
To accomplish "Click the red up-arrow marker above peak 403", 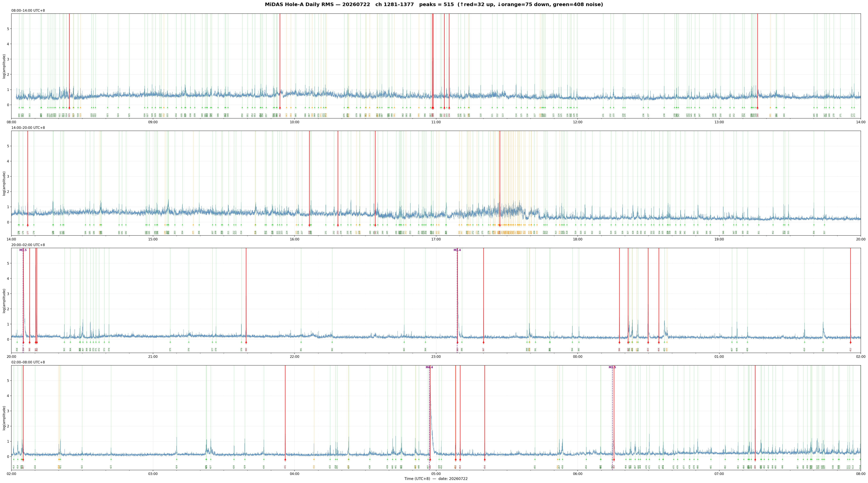I will [648, 342].
